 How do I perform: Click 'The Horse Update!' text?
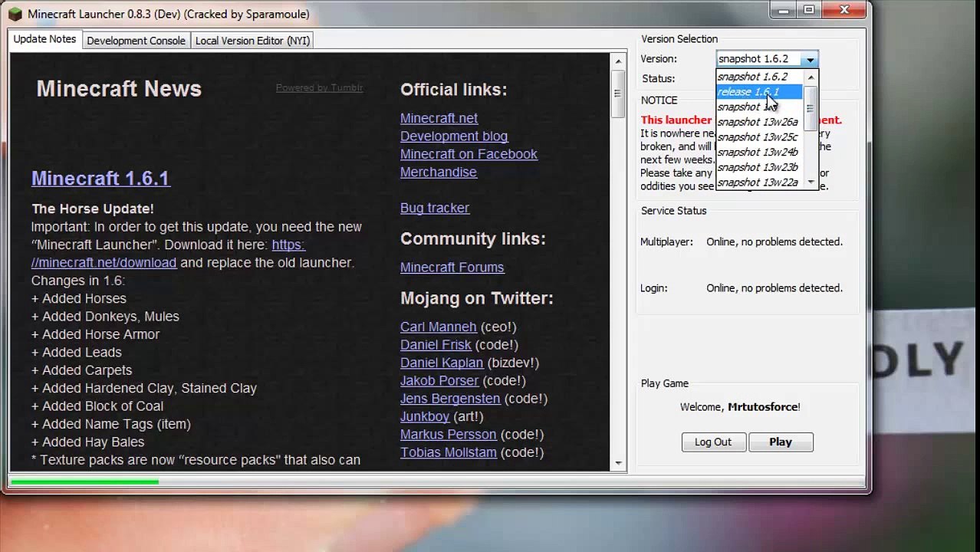click(x=93, y=209)
